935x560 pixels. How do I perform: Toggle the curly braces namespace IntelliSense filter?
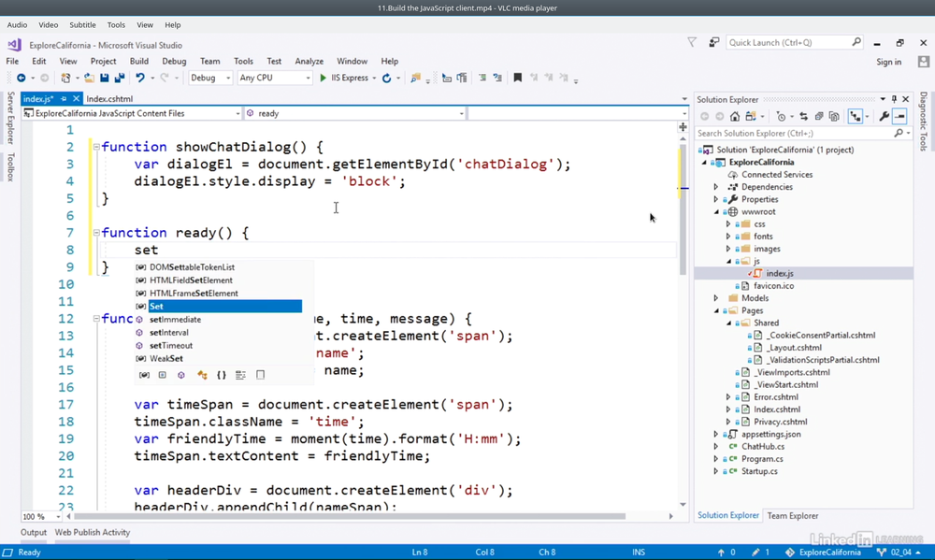click(222, 375)
